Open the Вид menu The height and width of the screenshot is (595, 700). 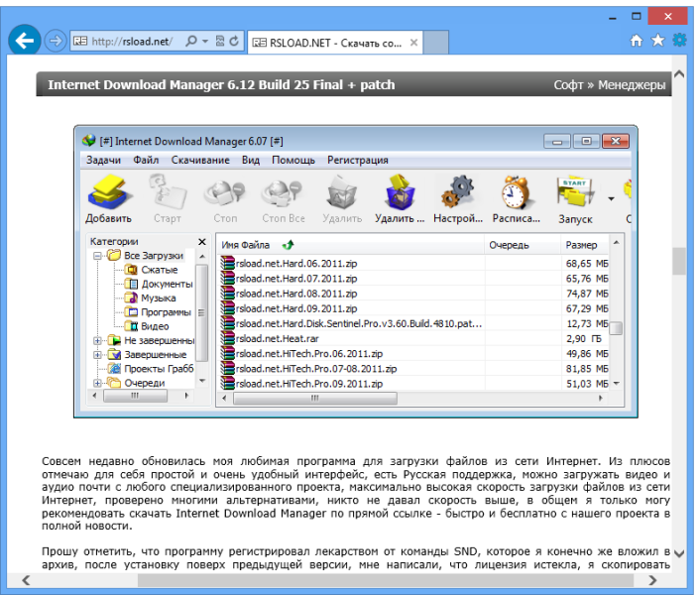click(251, 160)
